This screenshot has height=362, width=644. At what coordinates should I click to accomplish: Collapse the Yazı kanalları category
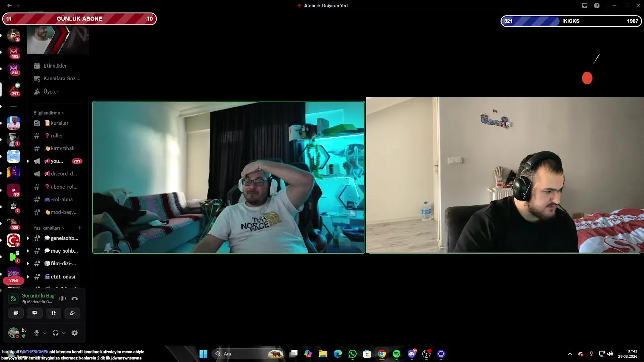pos(48,228)
